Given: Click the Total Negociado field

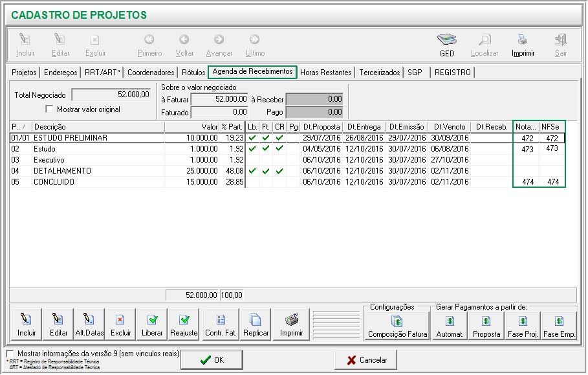Looking at the screenshot, I should (111, 95).
